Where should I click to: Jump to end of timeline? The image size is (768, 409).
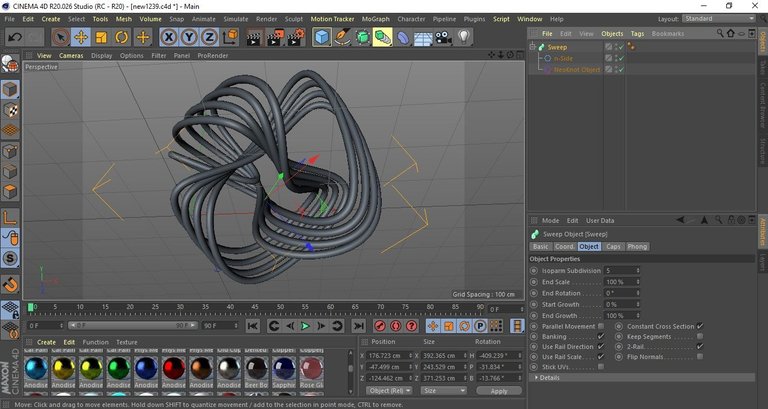tap(359, 326)
